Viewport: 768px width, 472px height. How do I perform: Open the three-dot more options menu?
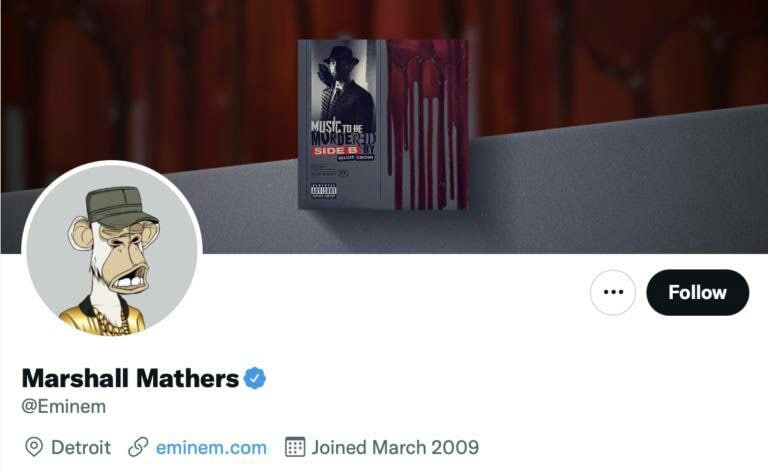613,292
